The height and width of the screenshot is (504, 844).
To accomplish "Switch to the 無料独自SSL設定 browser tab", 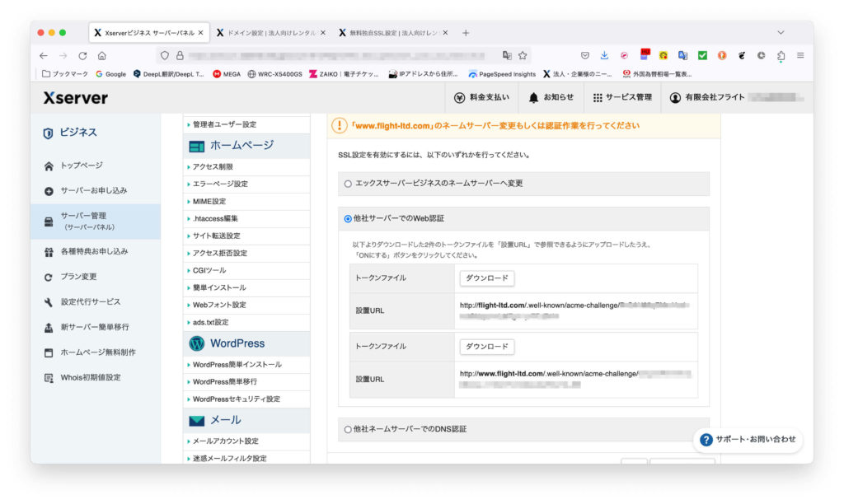I will pos(393,33).
